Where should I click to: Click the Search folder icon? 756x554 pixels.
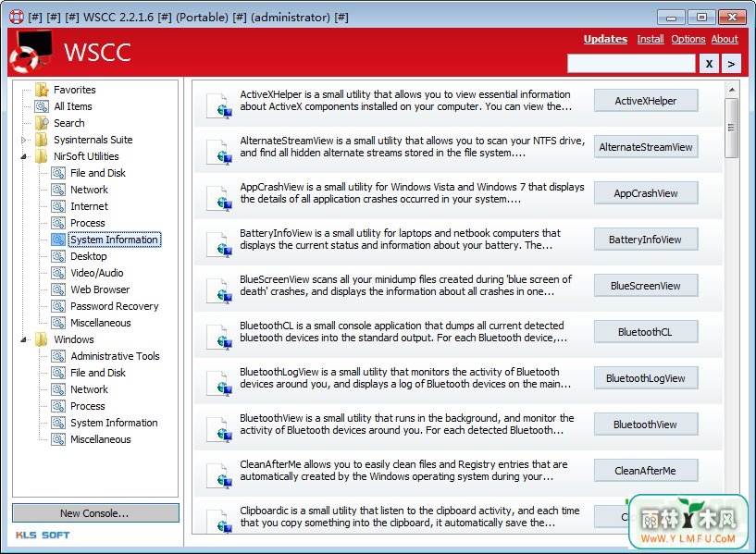click(42, 123)
